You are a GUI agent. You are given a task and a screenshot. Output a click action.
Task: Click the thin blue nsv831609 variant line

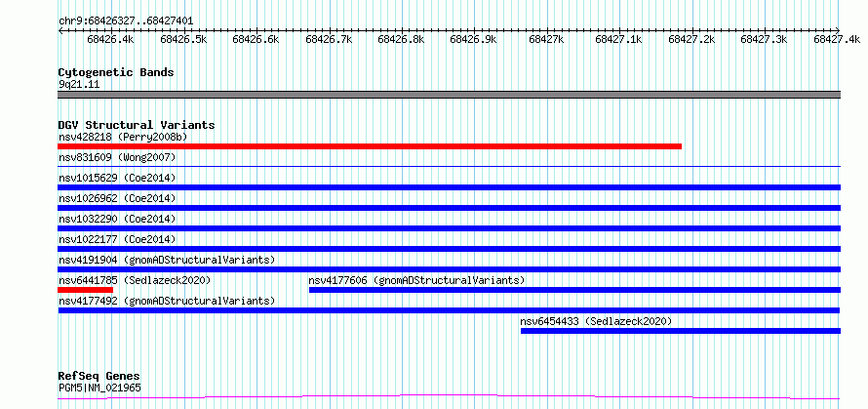pos(449,166)
